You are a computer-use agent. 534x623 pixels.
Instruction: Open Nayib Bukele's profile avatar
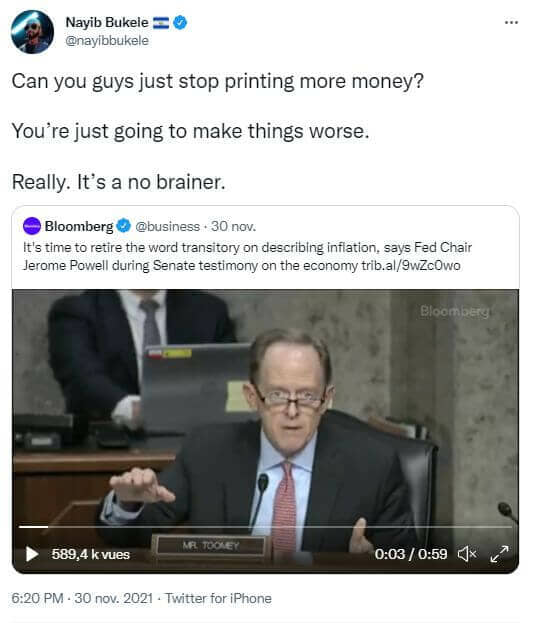(32, 32)
